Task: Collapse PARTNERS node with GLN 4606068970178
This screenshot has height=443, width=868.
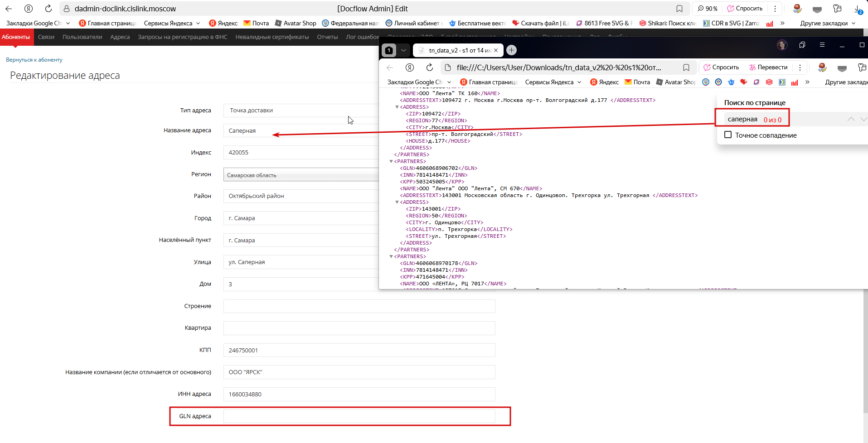Action: click(x=391, y=257)
